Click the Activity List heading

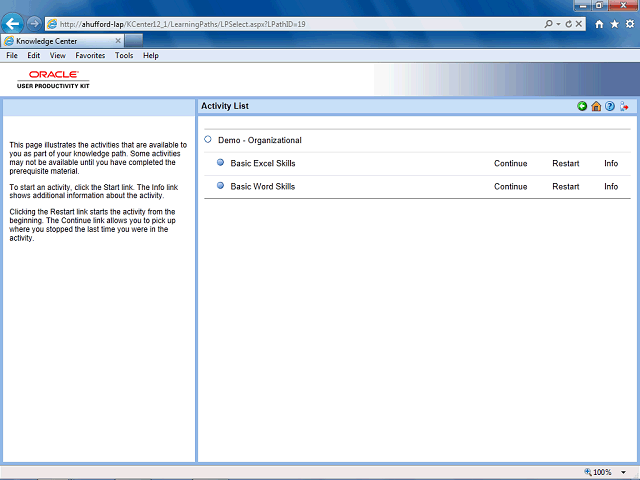(x=225, y=106)
